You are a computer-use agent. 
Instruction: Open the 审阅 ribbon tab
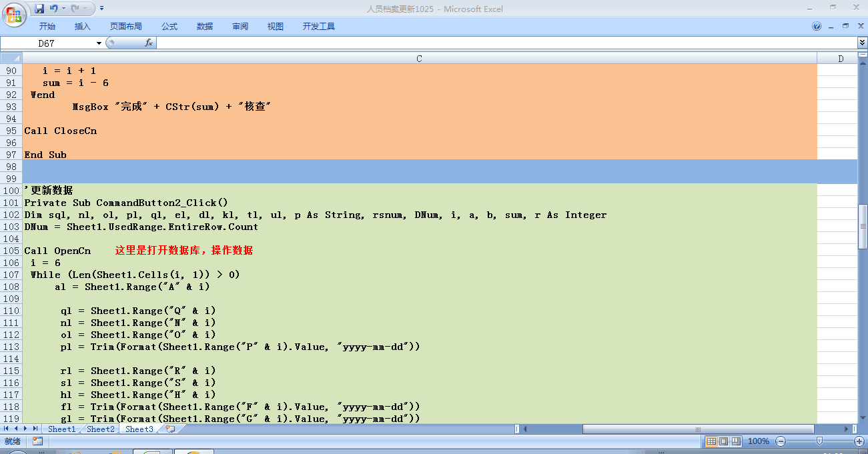pos(240,27)
